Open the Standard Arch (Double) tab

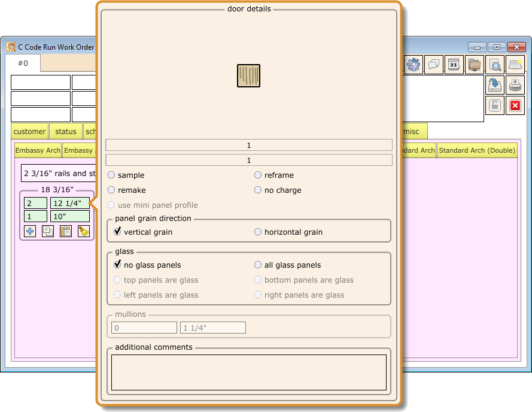pyautogui.click(x=476, y=150)
